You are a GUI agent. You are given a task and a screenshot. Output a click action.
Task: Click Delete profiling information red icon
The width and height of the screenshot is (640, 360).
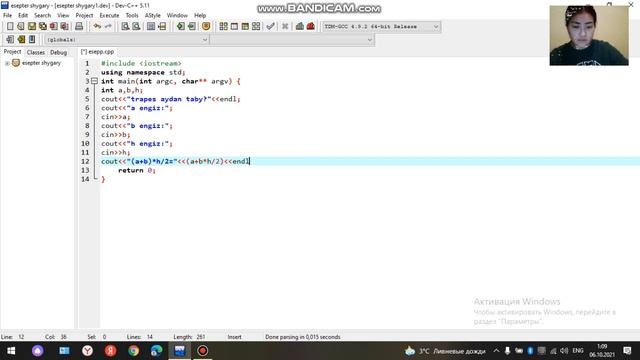[x=311, y=27]
